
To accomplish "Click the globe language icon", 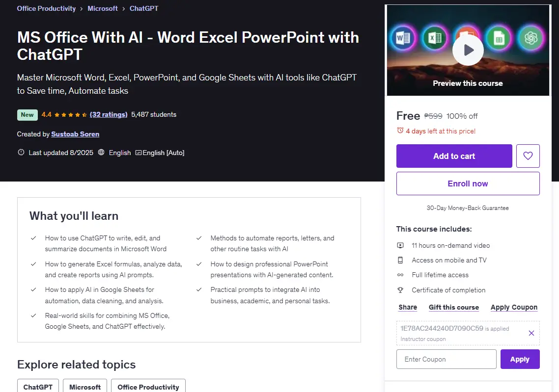I will 101,153.
